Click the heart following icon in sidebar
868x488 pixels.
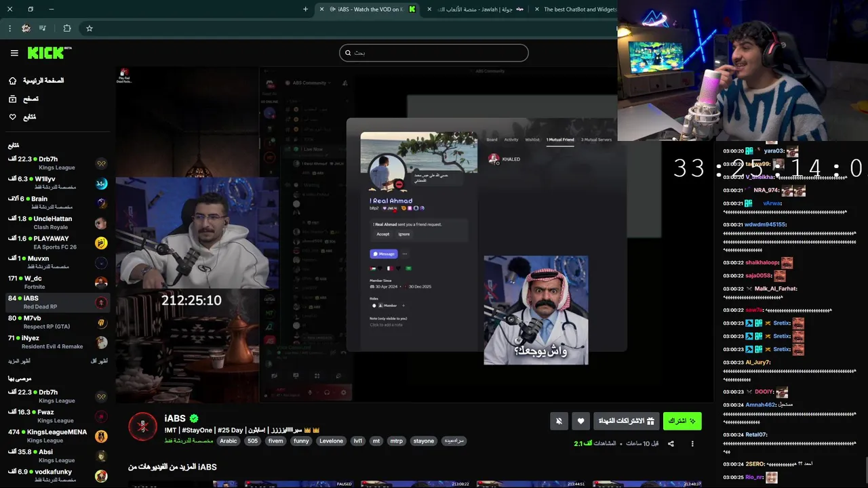point(12,117)
